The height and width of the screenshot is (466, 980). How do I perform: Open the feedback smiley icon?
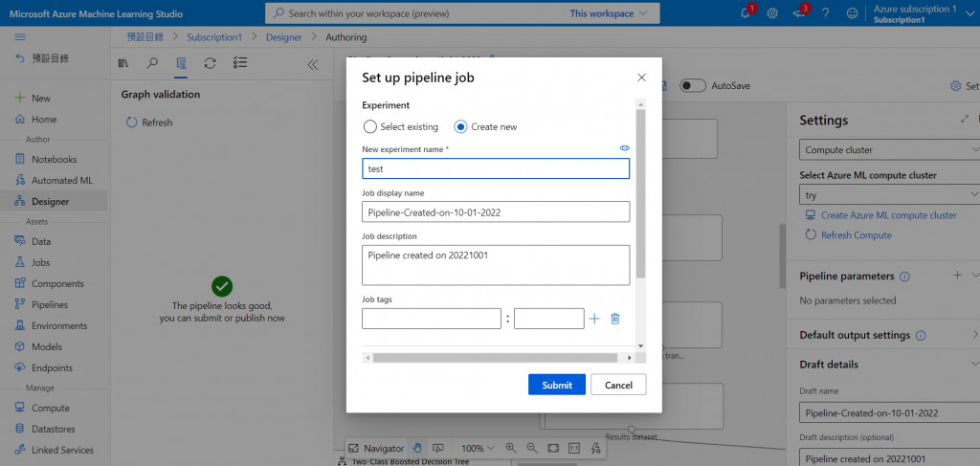pos(852,13)
